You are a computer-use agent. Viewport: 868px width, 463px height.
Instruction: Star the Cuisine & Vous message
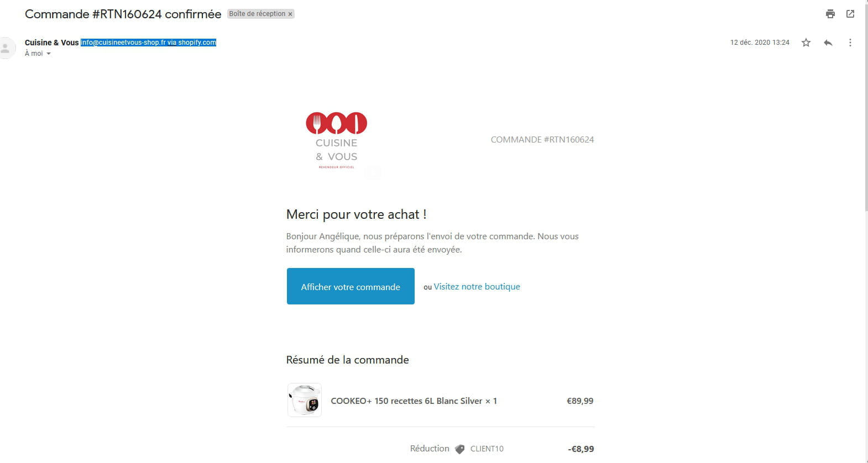[x=806, y=43]
